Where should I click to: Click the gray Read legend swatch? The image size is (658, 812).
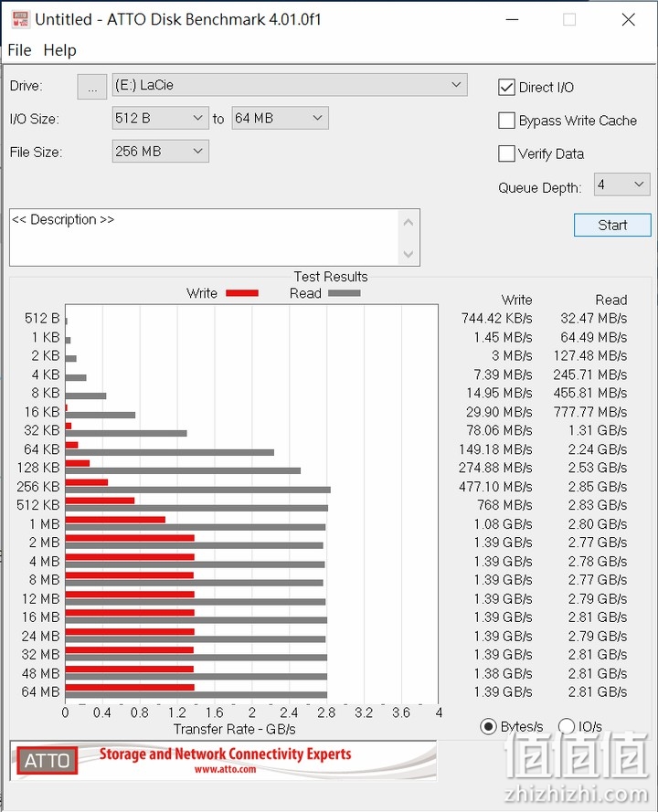(x=344, y=293)
